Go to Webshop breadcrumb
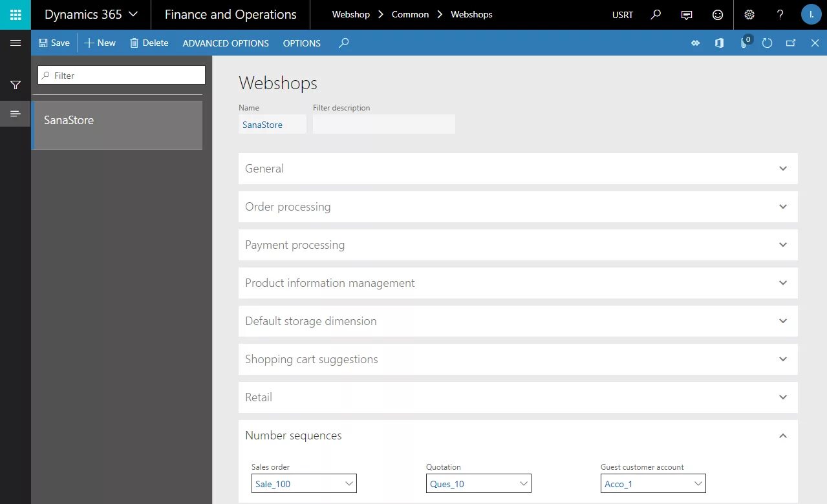 pyautogui.click(x=350, y=14)
